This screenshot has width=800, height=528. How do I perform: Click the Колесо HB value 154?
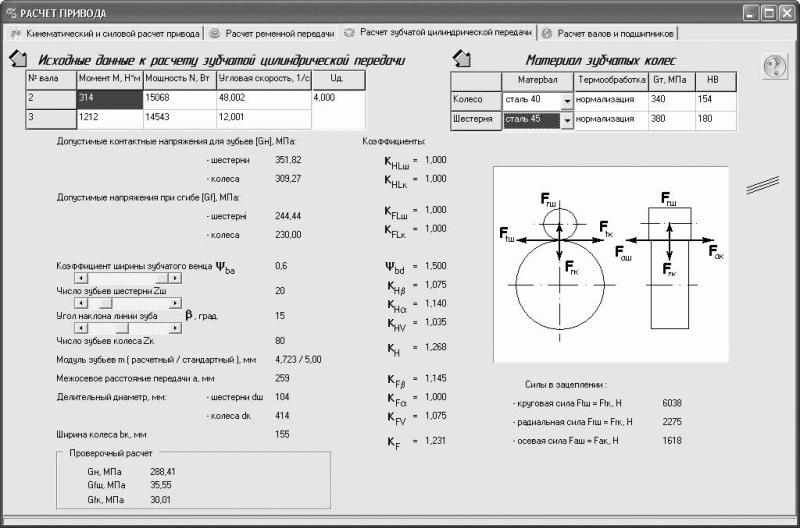(716, 101)
